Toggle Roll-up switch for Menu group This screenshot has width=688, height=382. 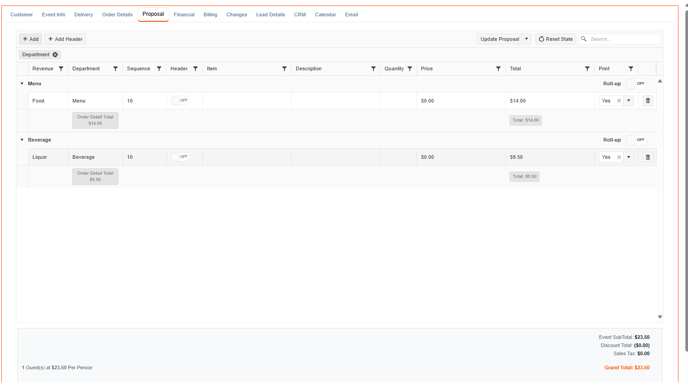coord(636,84)
